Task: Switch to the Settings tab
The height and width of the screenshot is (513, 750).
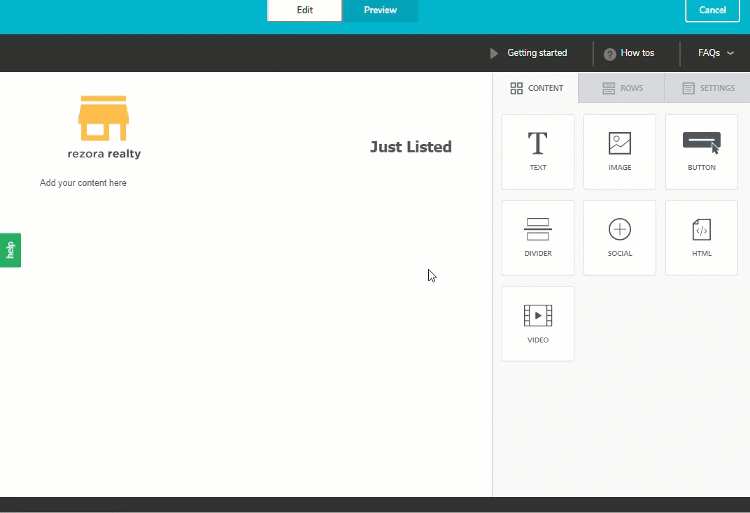Action: [x=707, y=88]
